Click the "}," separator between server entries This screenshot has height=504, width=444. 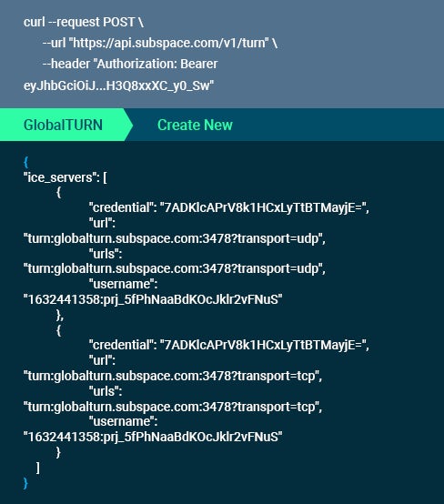pos(60,315)
